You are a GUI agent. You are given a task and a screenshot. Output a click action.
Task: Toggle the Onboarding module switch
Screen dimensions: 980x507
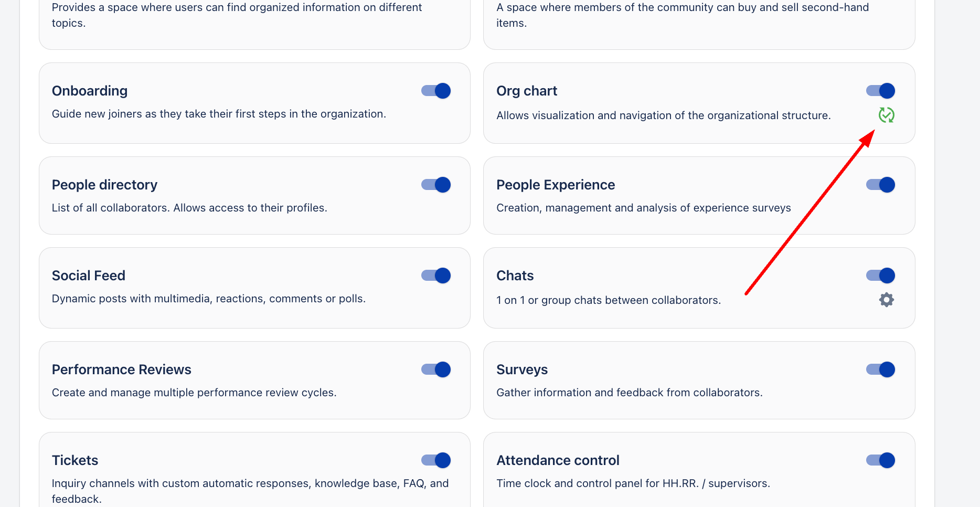click(436, 91)
